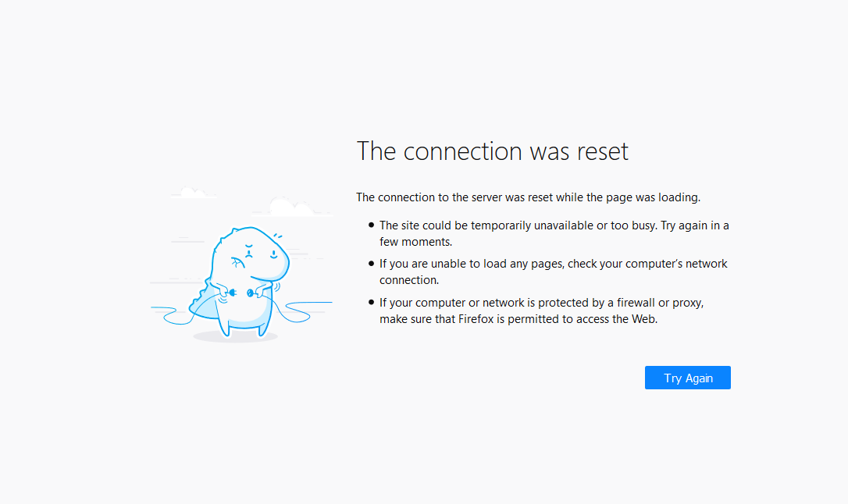Screen dimensions: 848x504
Task: Click the bullet marker before 'The site could'
Action: click(x=371, y=225)
